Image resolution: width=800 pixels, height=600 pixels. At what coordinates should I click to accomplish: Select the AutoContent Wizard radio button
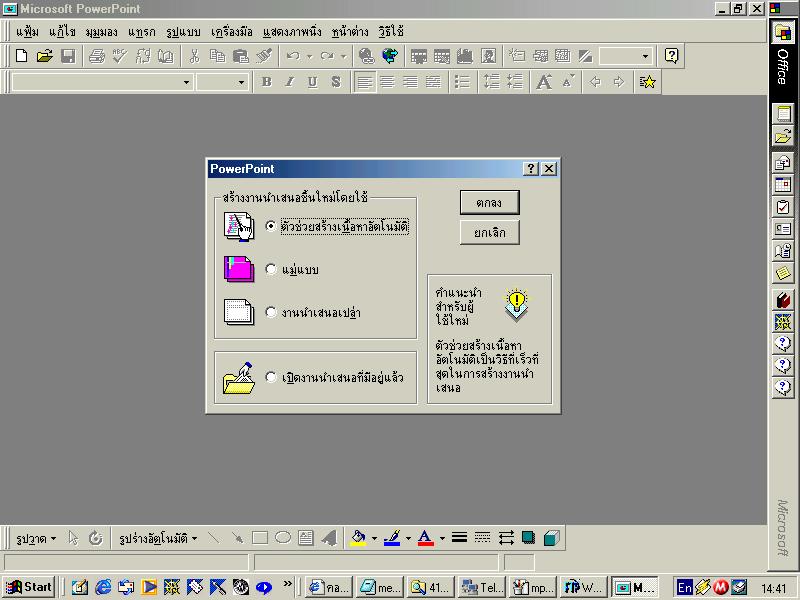point(271,226)
